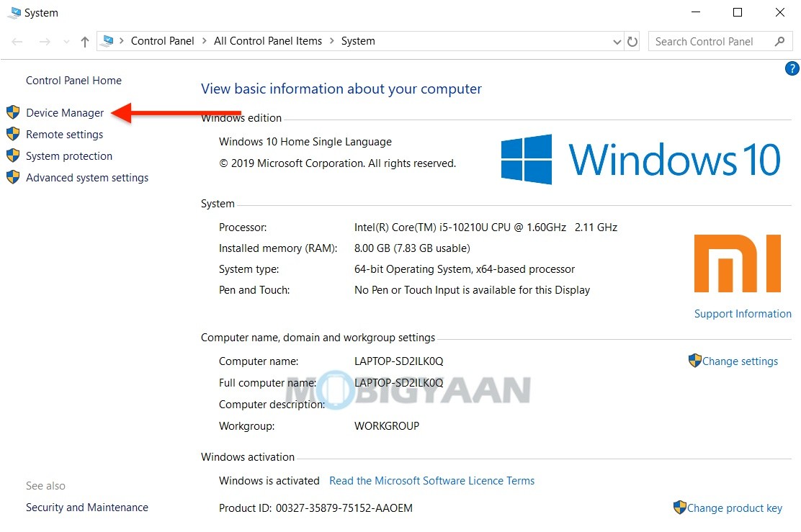Open help via the blue question mark icon
The height and width of the screenshot is (532, 801).
click(792, 68)
